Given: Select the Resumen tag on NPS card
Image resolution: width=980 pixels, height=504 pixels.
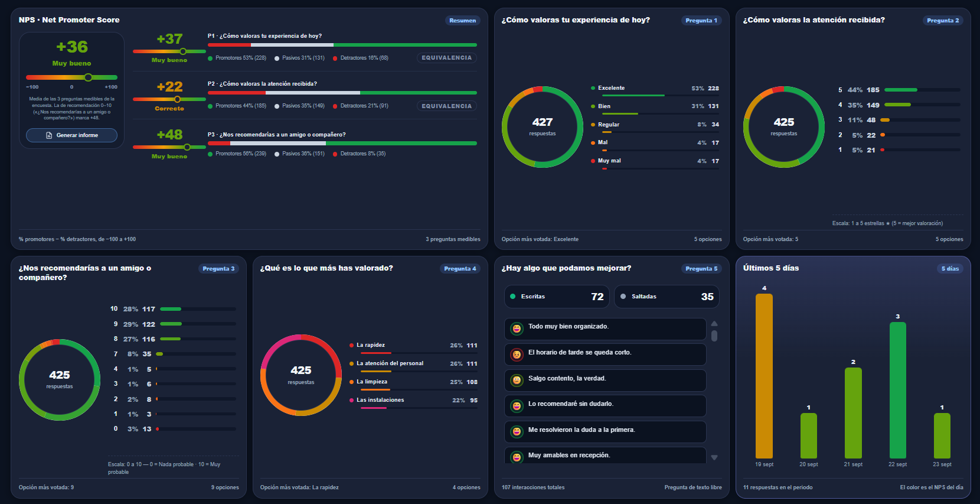Looking at the screenshot, I should [462, 21].
